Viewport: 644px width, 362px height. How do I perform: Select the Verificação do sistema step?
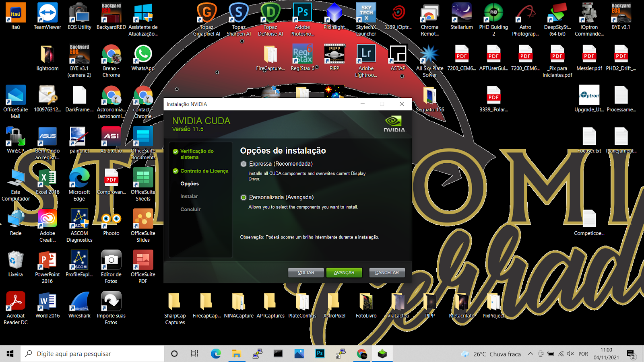pos(197,154)
